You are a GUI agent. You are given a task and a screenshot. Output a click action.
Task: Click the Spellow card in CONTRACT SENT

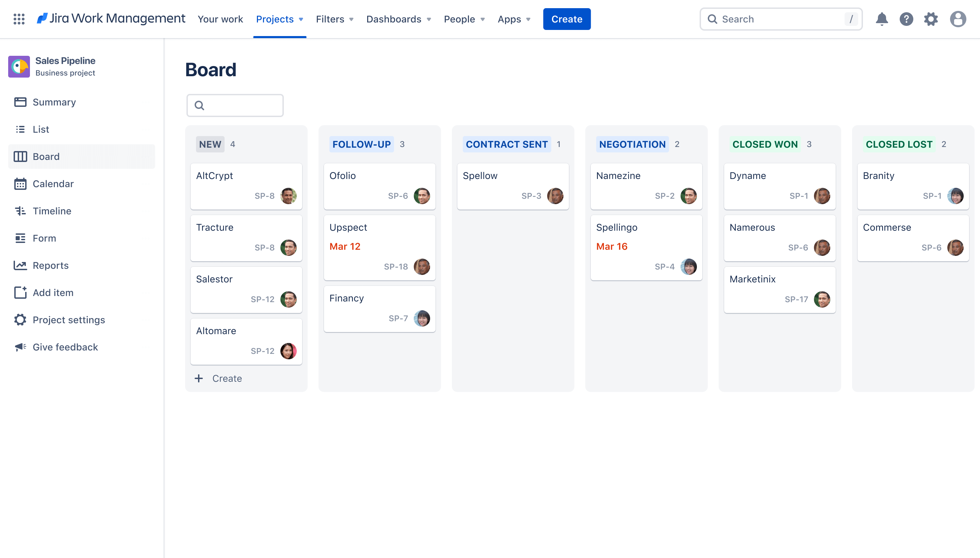click(513, 186)
